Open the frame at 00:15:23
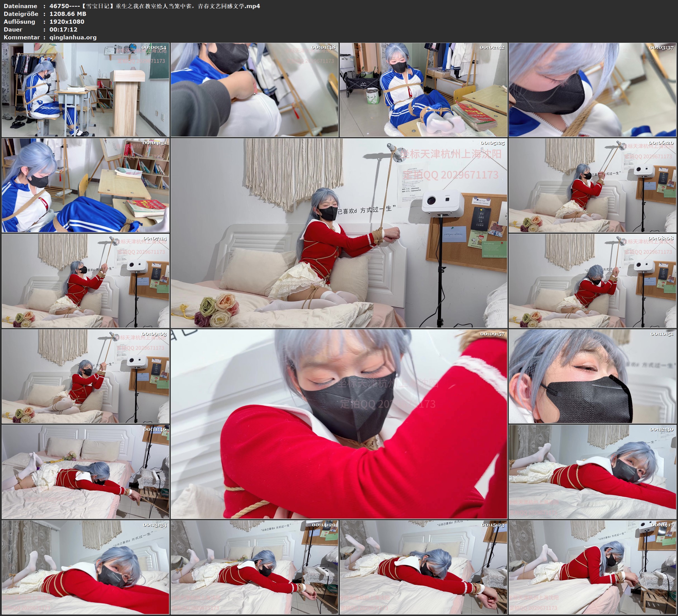Image resolution: width=678 pixels, height=616 pixels. [424, 568]
